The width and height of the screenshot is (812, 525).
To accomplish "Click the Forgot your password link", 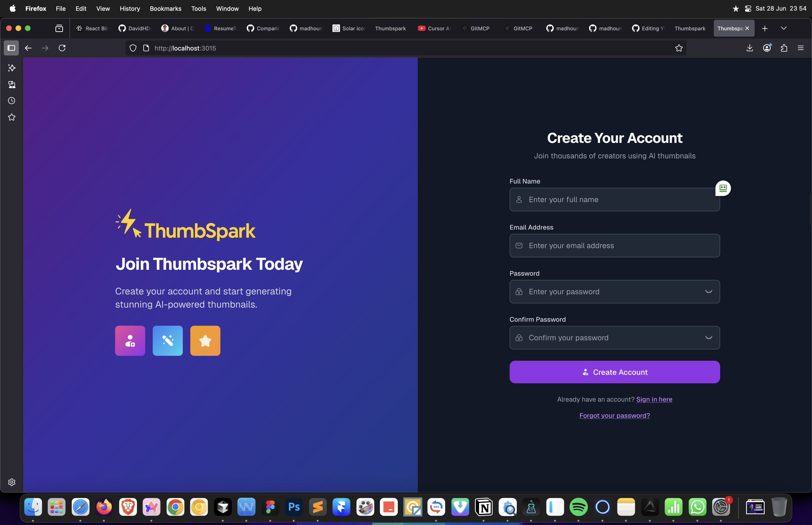I will coord(614,415).
